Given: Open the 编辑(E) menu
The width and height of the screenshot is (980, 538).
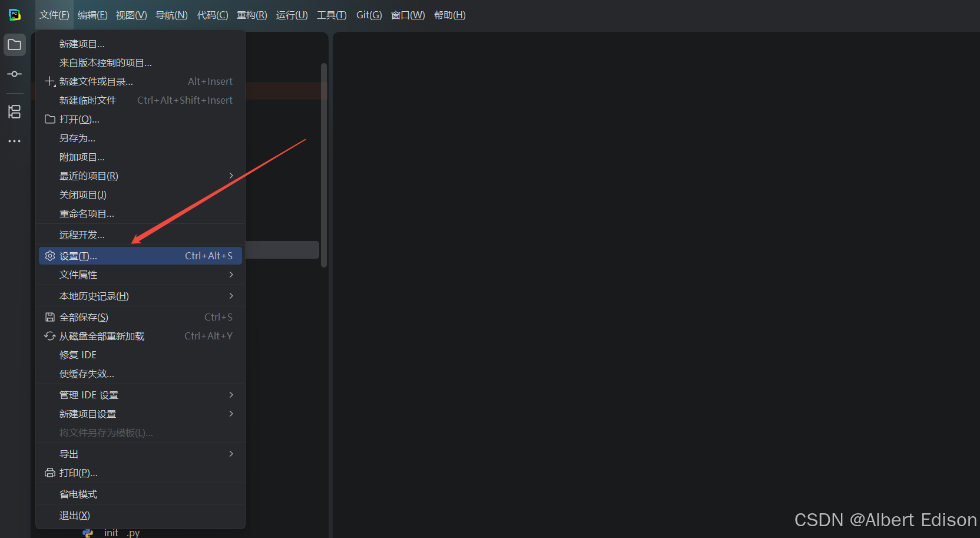Looking at the screenshot, I should click(92, 15).
